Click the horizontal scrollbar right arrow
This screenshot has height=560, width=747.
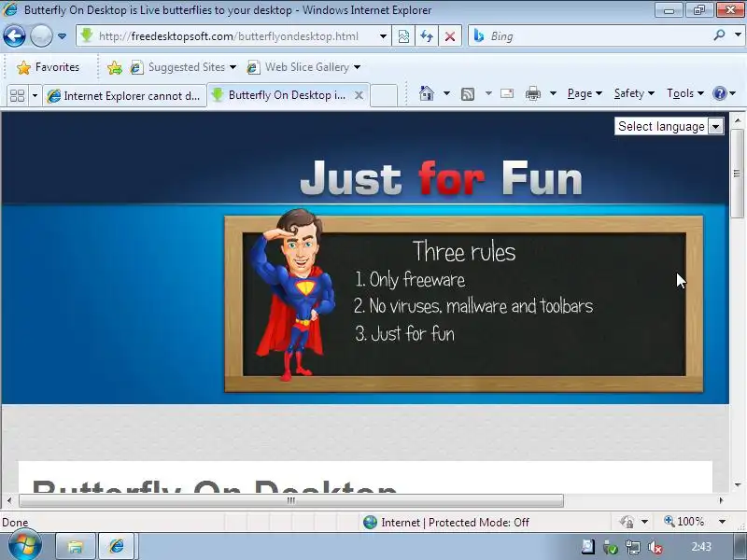tap(721, 500)
